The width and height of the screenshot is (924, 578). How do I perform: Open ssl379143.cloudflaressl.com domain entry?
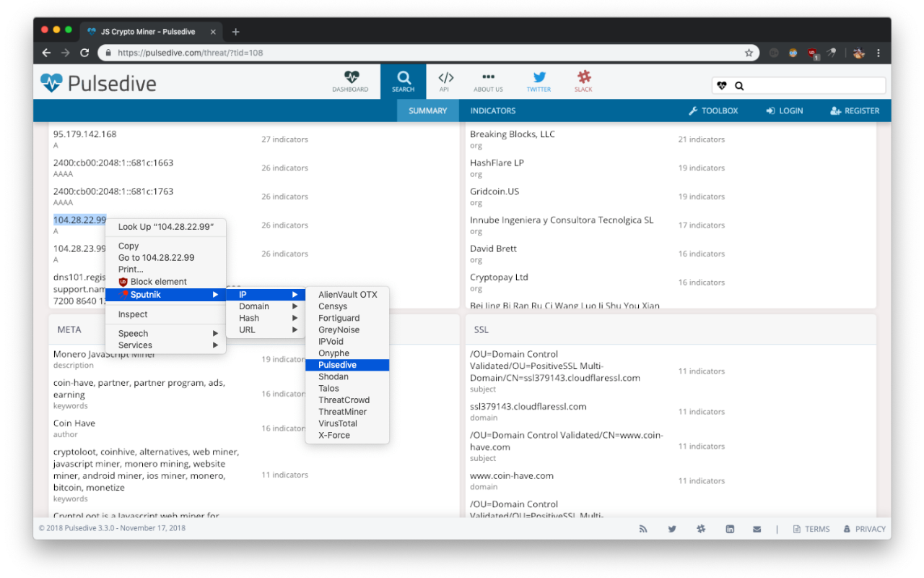click(528, 406)
